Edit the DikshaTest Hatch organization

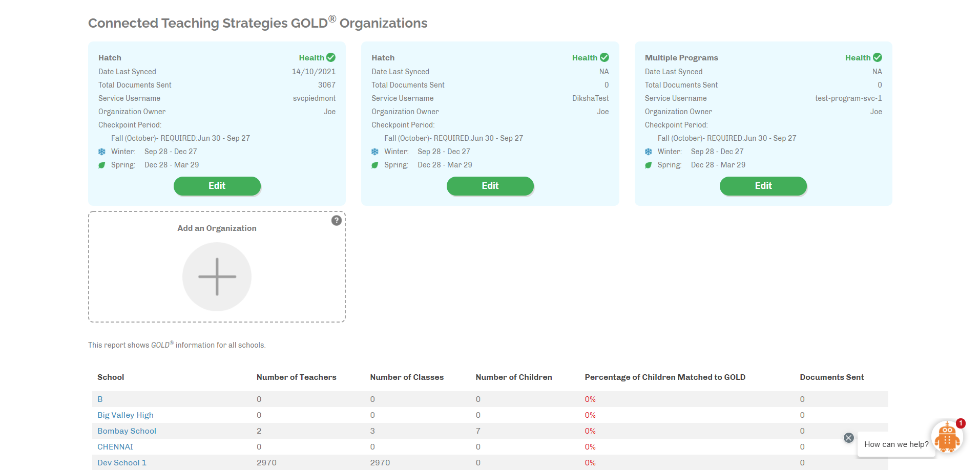click(490, 186)
